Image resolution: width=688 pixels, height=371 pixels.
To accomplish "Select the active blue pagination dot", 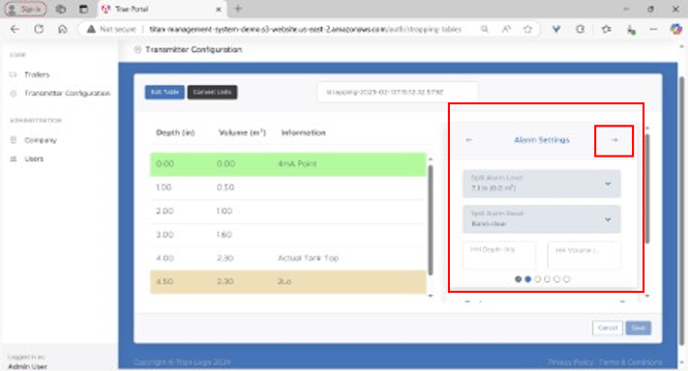I will click(528, 279).
